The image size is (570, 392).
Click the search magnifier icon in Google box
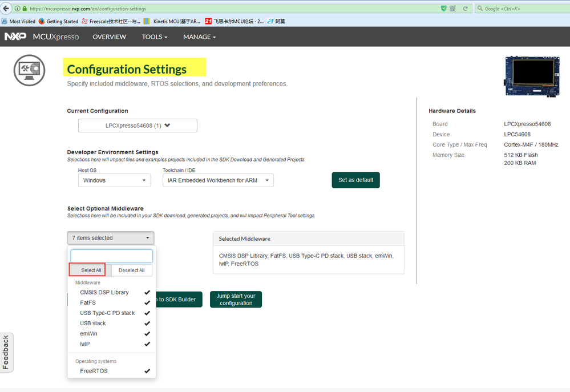click(x=480, y=9)
